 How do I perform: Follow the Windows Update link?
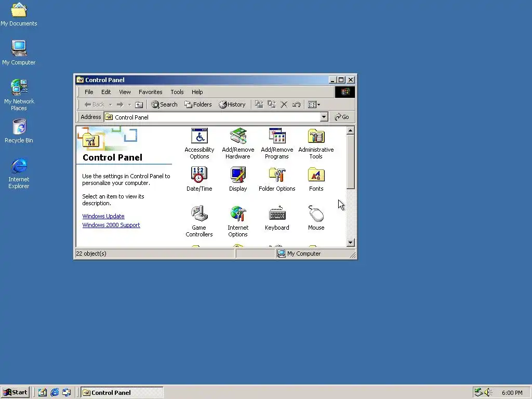[x=103, y=216]
